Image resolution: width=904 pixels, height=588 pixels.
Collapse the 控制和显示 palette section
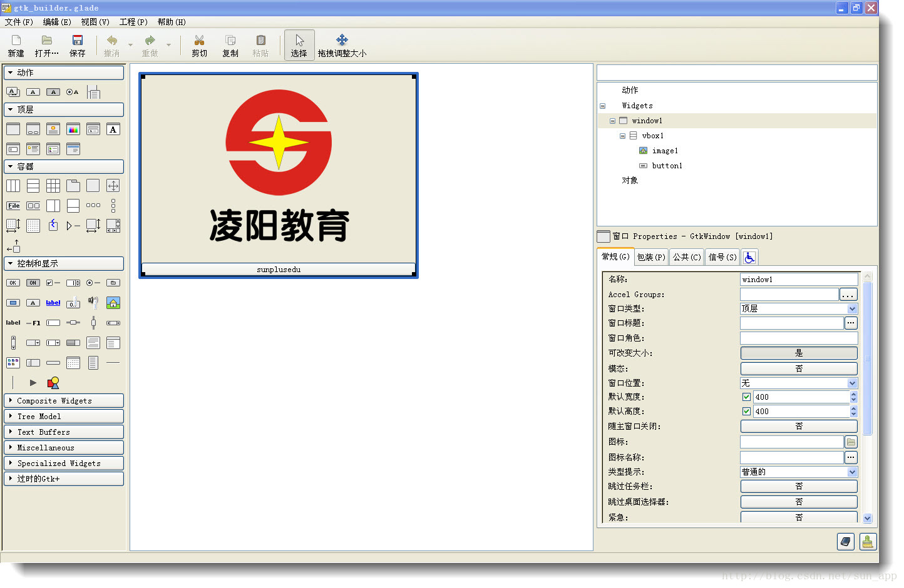coord(64,263)
